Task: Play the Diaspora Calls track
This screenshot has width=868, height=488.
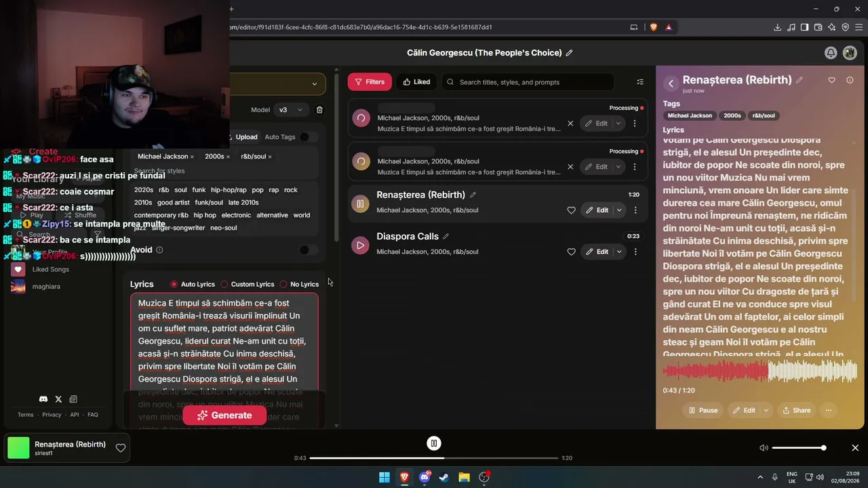Action: coord(360,245)
